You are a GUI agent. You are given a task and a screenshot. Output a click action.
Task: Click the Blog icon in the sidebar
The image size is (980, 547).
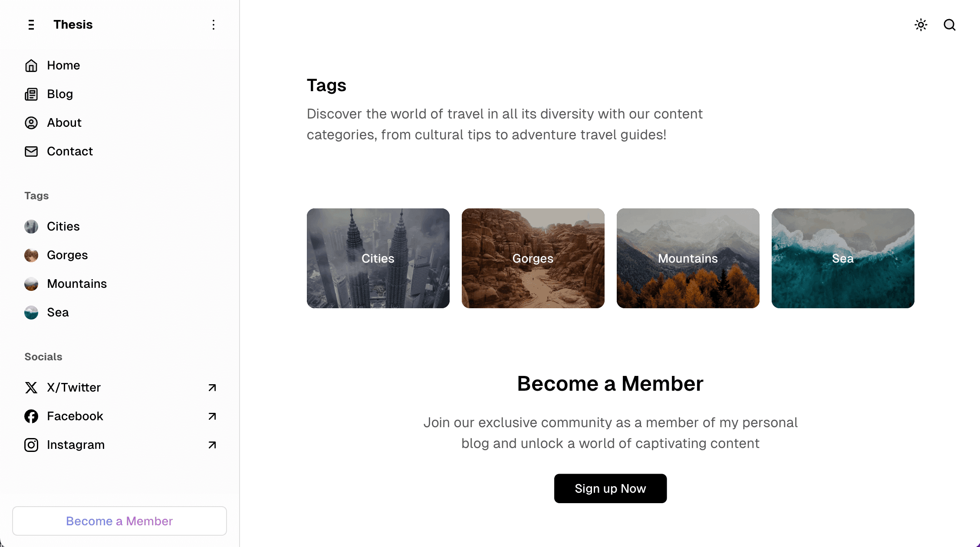click(x=31, y=94)
